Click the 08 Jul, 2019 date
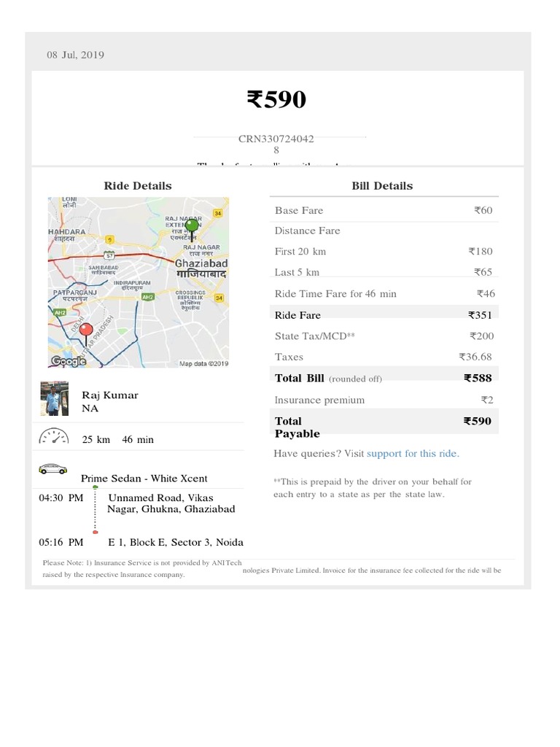This screenshot has width=560, height=747. click(75, 55)
